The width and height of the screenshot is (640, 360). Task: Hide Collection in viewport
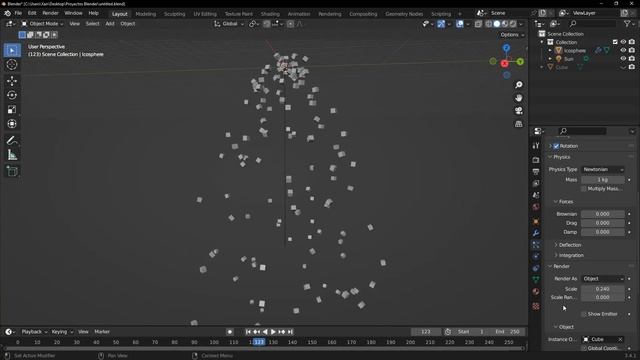point(623,42)
